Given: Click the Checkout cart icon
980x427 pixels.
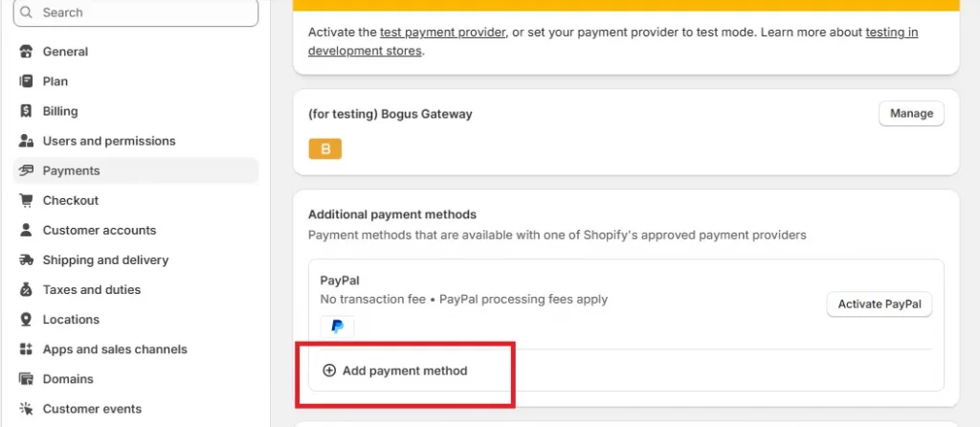Looking at the screenshot, I should click(26, 200).
